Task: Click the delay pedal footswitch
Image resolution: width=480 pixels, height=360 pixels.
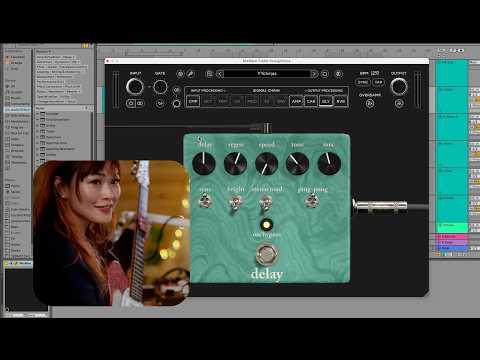Action: 266,254
